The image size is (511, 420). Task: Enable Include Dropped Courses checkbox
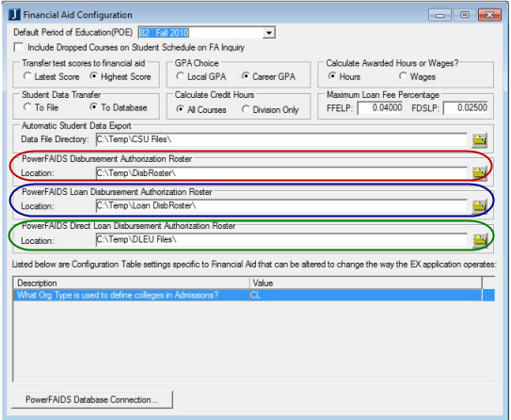[x=18, y=47]
